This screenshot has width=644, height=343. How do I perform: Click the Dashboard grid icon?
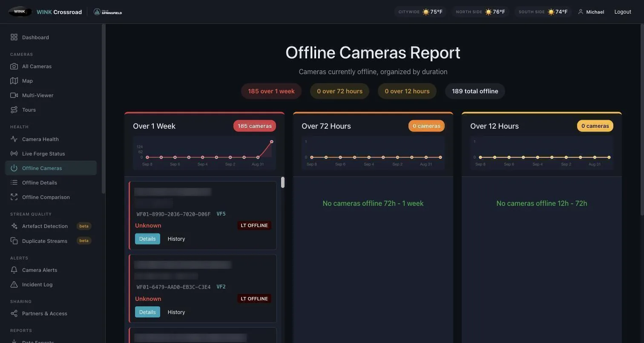(x=14, y=37)
